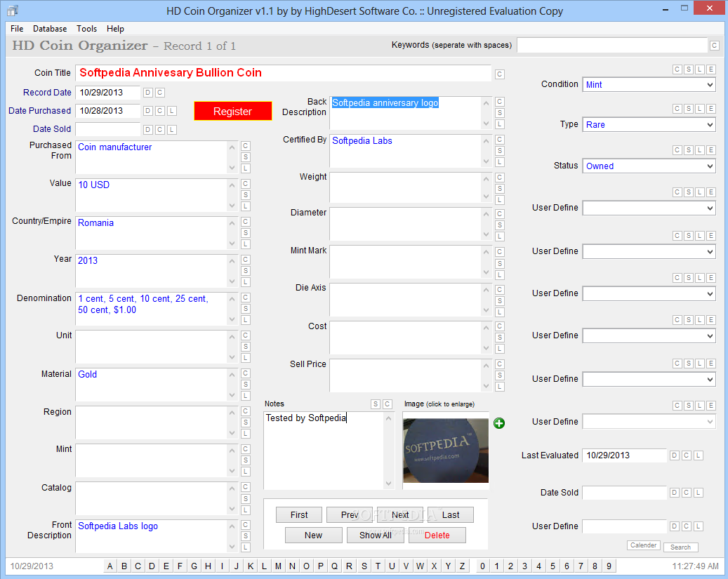
Task: Click the Search button
Action: click(681, 547)
